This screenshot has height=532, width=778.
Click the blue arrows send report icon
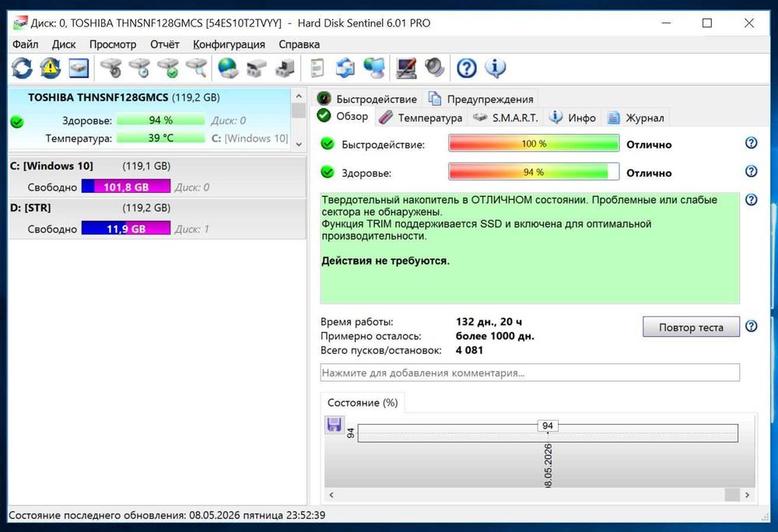345,68
